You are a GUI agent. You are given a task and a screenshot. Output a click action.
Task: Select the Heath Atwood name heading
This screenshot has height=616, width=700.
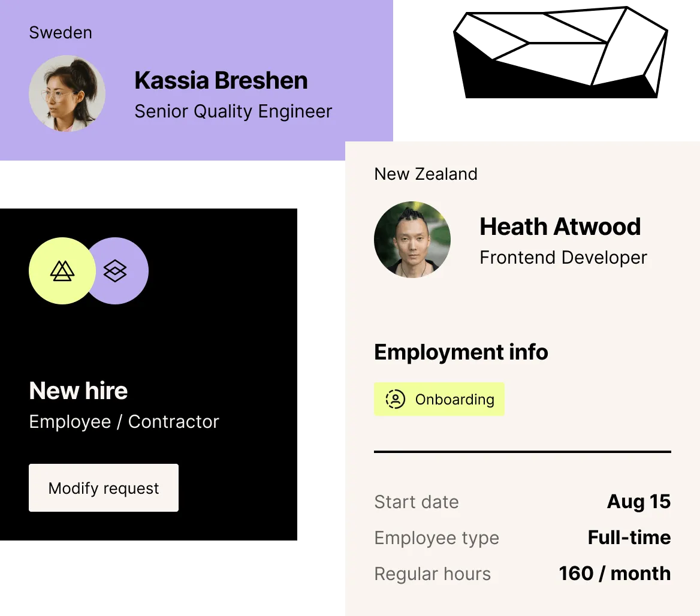[x=560, y=227]
